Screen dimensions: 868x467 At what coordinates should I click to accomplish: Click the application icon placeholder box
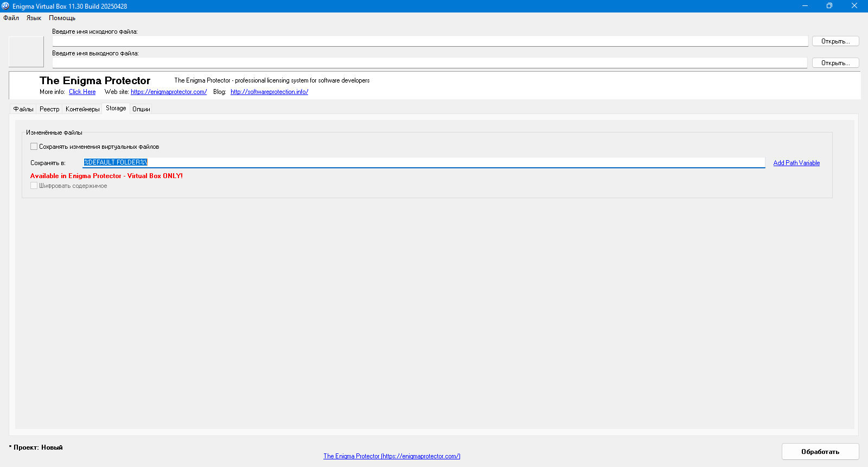[x=26, y=52]
